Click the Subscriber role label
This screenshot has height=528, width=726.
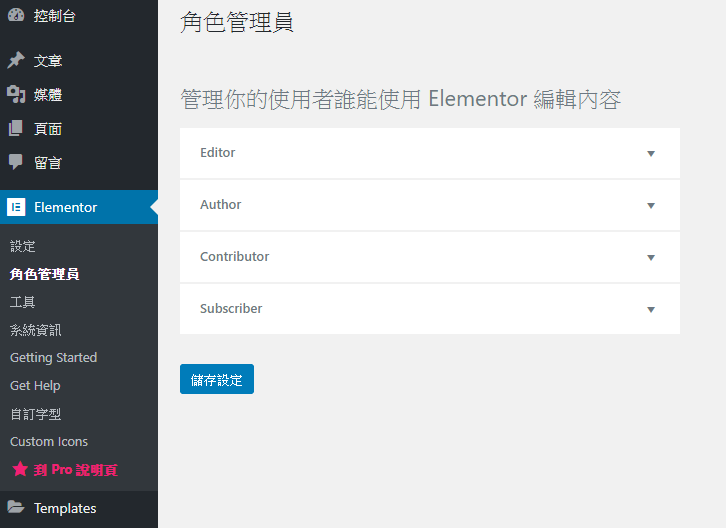coord(231,308)
